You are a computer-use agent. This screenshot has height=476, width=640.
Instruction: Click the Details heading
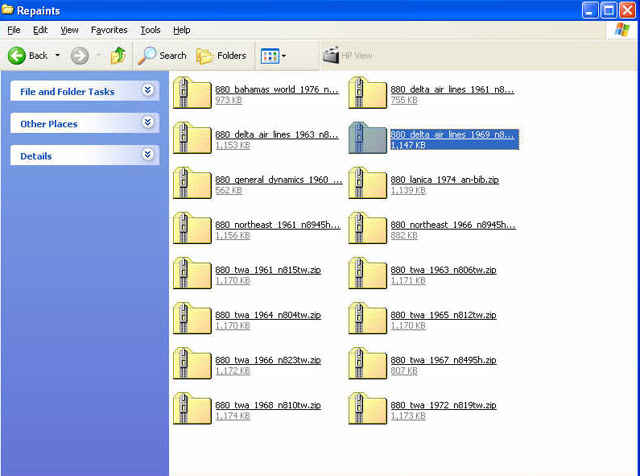pyautogui.click(x=36, y=156)
